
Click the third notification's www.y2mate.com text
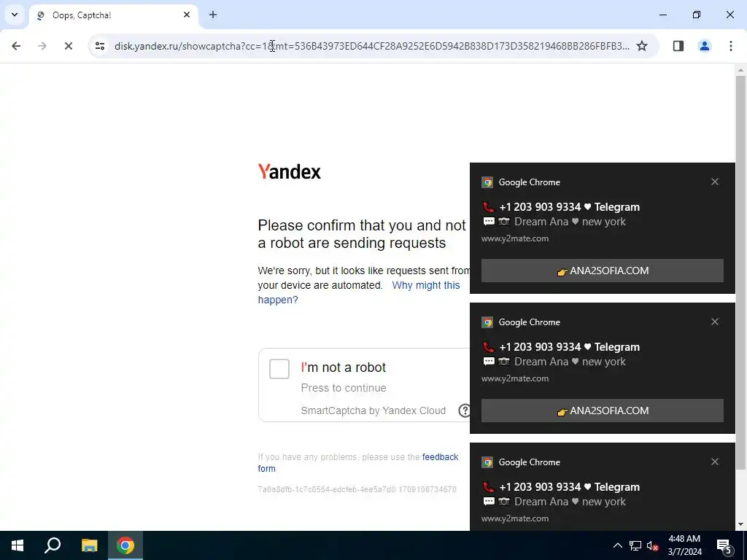515,518
